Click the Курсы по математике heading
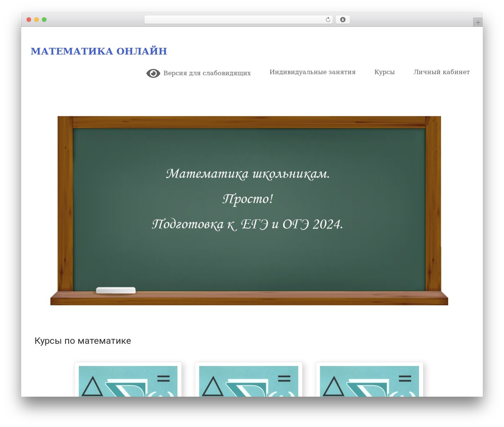This screenshot has height=427, width=504. [x=83, y=341]
